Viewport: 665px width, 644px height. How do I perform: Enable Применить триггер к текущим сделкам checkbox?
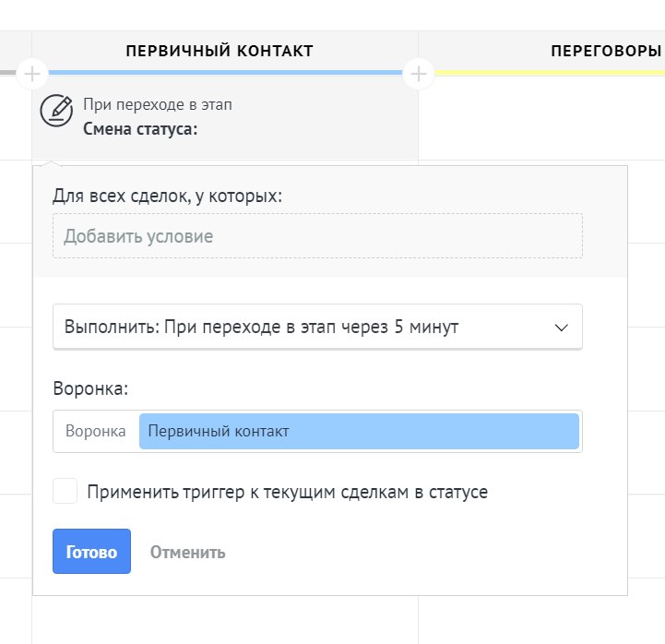tap(65, 491)
